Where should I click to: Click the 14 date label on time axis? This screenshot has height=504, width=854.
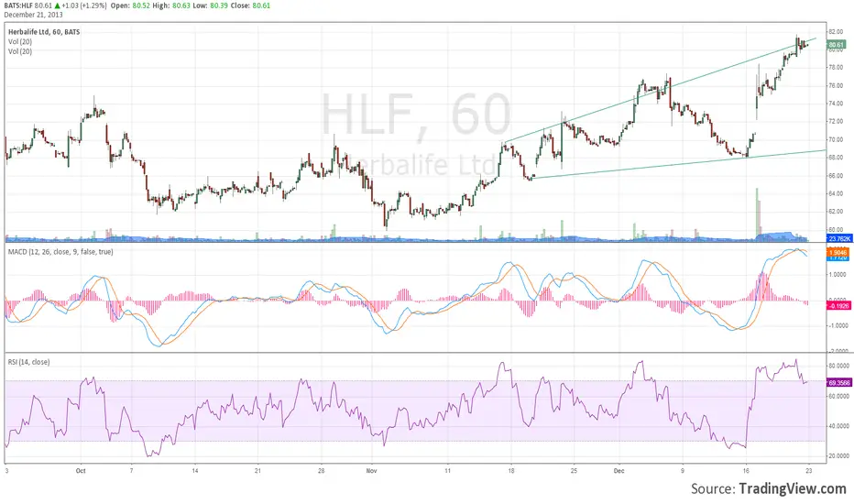[195, 470]
